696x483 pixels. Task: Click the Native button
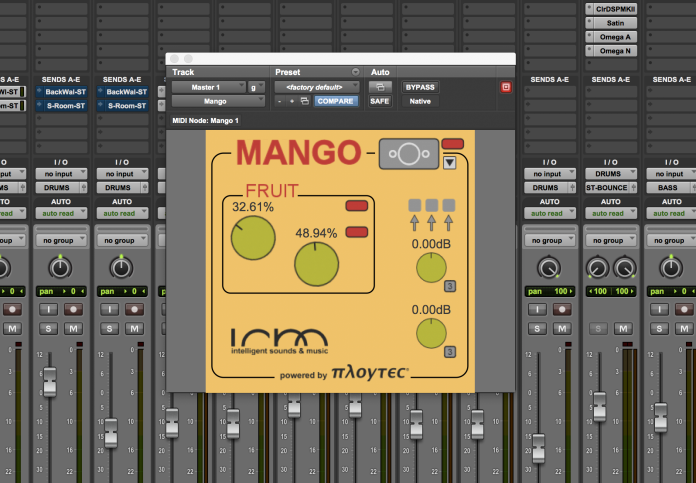coord(420,101)
